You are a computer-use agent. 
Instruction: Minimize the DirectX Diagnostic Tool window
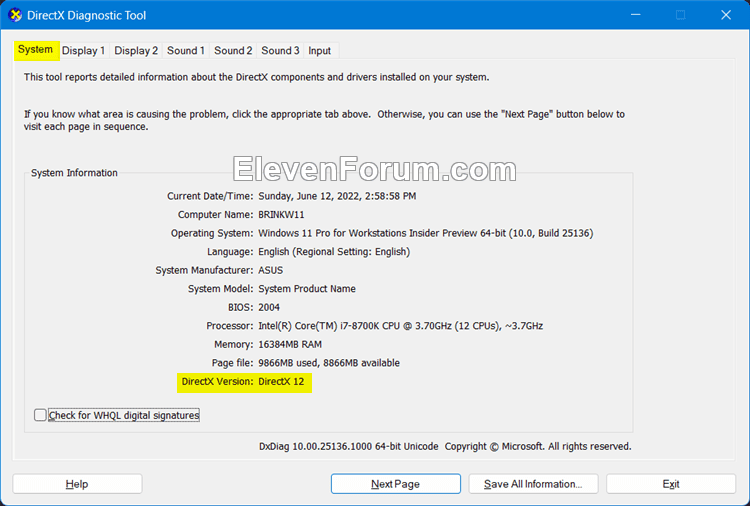(x=636, y=15)
